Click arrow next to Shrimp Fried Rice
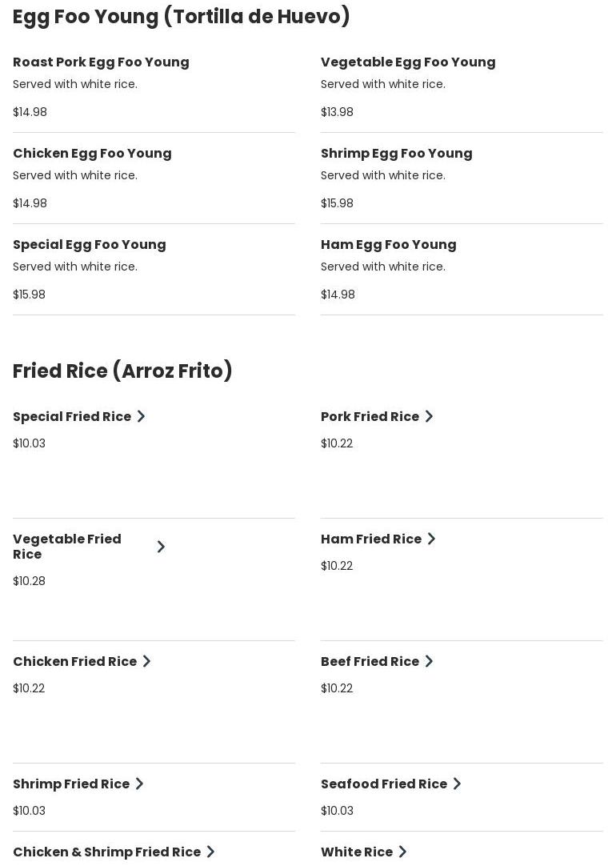Viewport: 616px width, 866px height. [139, 784]
